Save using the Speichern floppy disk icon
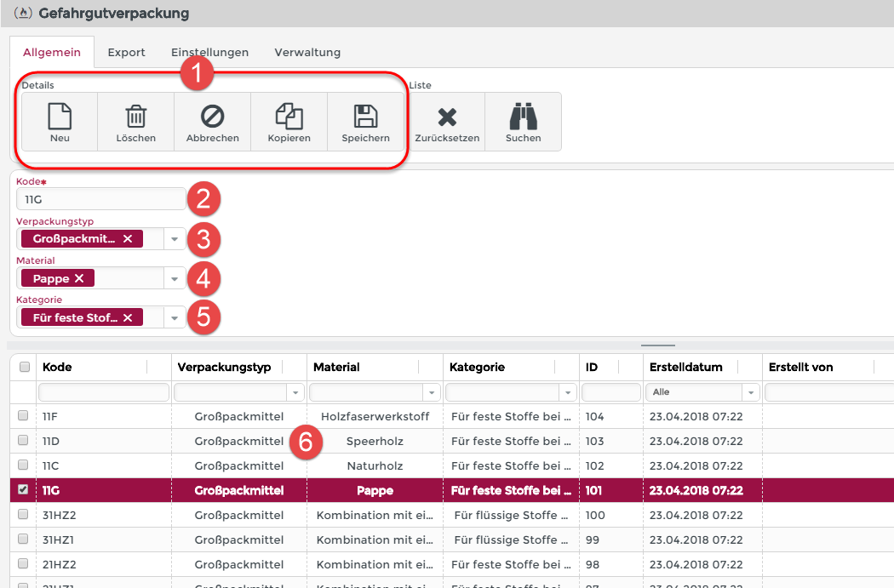The height and width of the screenshot is (588, 894). 365,116
